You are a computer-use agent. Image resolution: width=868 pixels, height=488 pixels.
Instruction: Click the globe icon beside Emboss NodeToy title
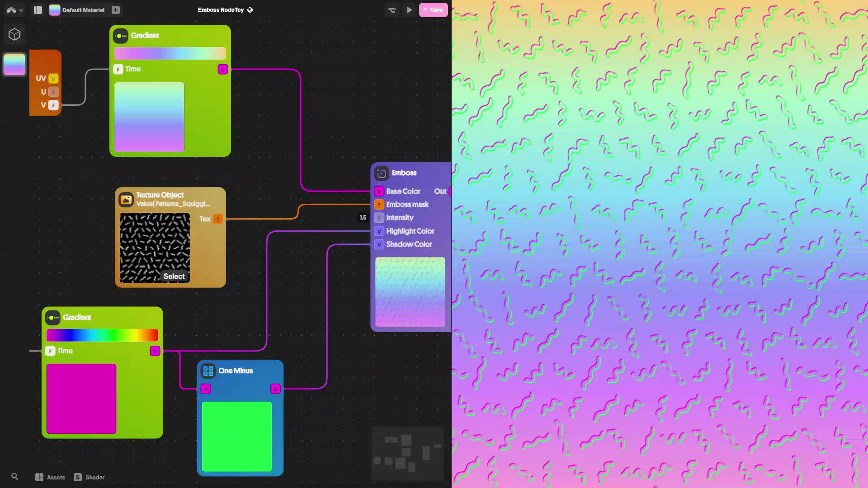[x=250, y=9]
